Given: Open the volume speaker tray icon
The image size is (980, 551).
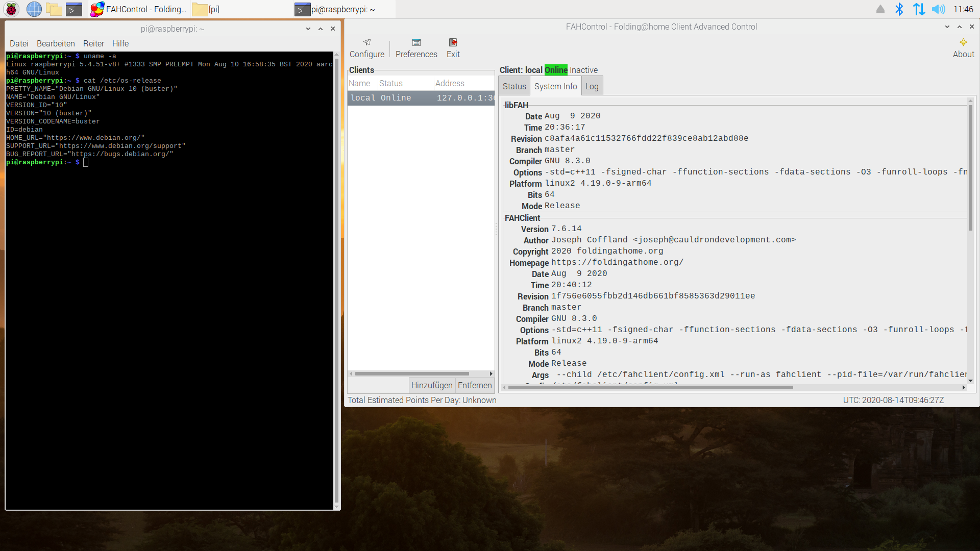Looking at the screenshot, I should pos(938,9).
